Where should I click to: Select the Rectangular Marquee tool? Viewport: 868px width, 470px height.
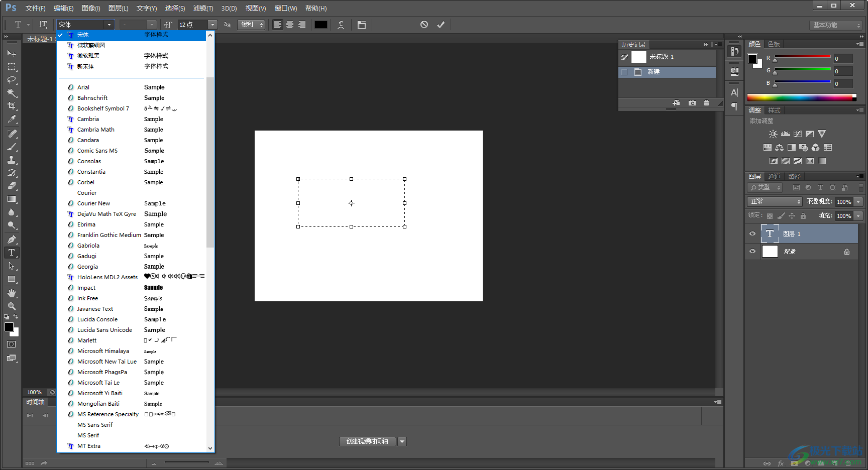(x=12, y=66)
